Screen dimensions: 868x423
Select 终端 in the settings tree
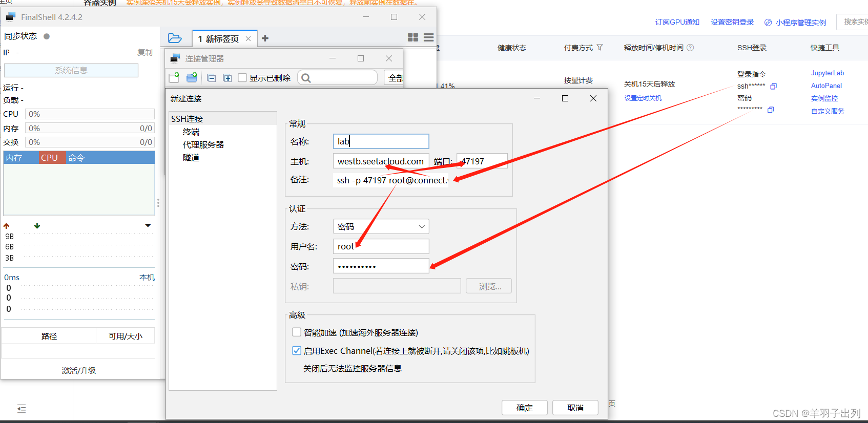(191, 132)
